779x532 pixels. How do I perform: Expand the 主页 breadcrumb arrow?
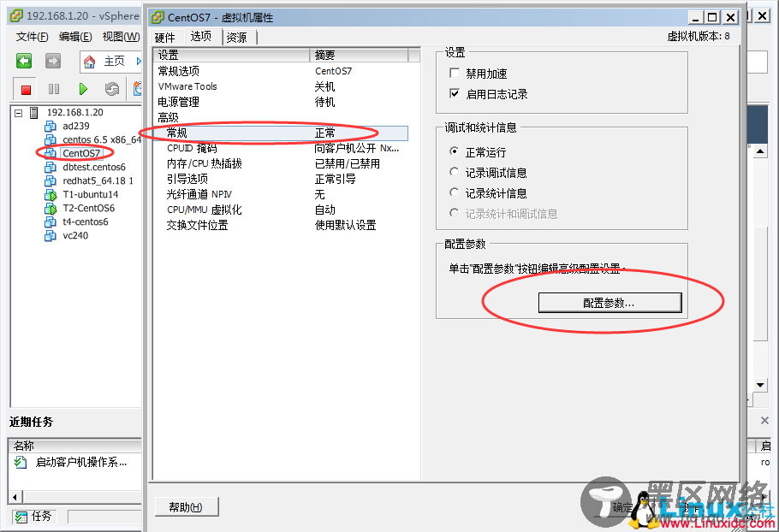click(x=138, y=62)
